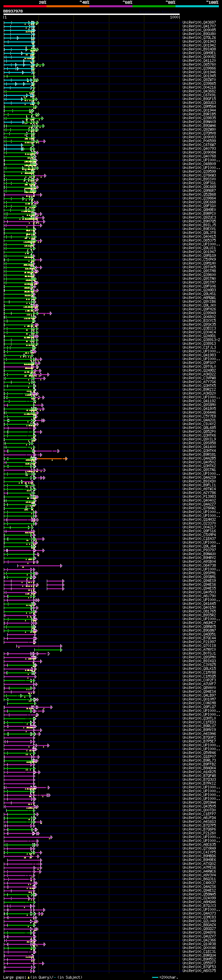Select last hit UniRef100_A8XS75
222x980 pixels.
(199, 971)
